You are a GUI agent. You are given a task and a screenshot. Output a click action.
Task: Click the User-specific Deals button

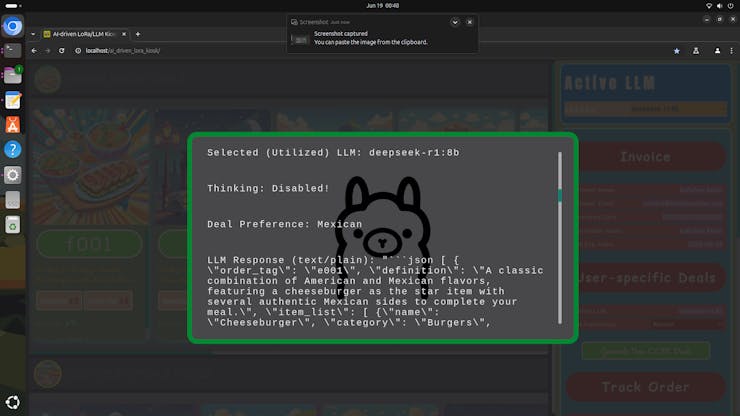pyautogui.click(x=645, y=278)
